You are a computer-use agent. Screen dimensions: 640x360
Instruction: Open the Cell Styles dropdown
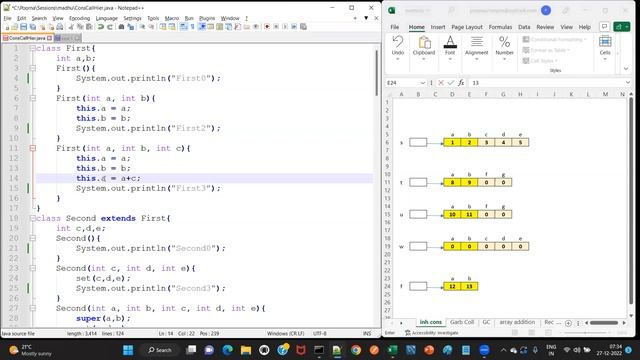click(540, 61)
